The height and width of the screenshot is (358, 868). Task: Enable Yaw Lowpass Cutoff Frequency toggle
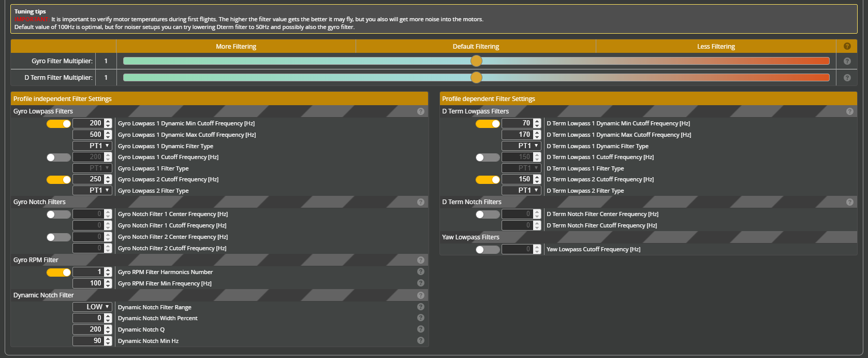[488, 250]
